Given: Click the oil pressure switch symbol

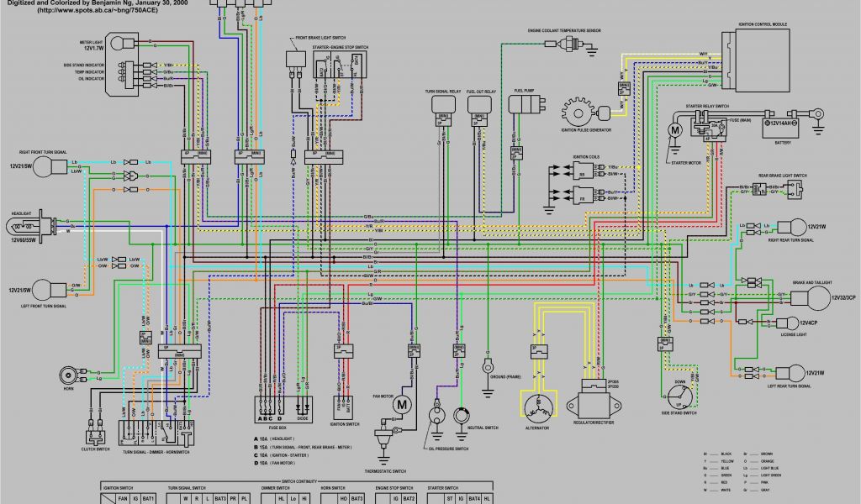Looking at the screenshot, I should click(x=436, y=416).
